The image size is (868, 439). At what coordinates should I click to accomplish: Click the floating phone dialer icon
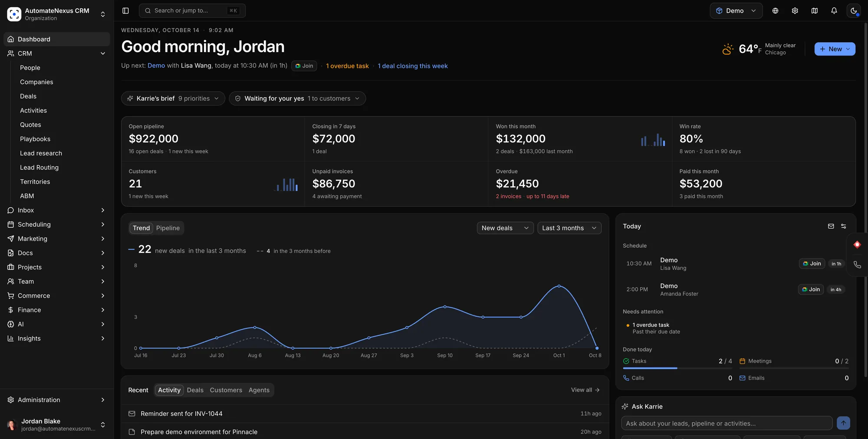click(x=857, y=265)
